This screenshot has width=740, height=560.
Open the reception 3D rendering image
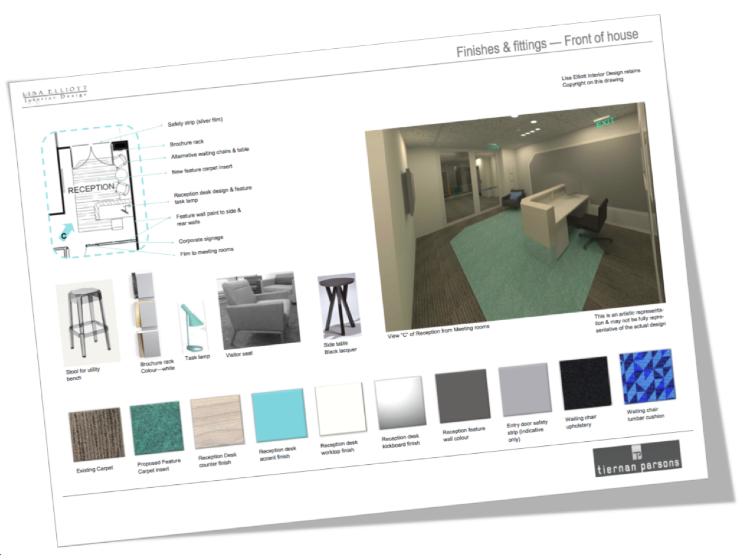[513, 221]
